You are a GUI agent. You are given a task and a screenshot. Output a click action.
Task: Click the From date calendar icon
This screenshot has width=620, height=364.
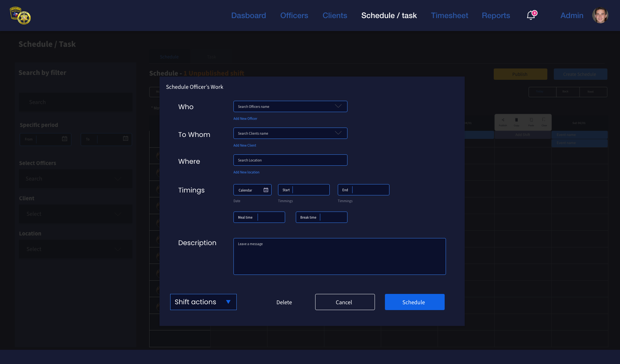coord(65,139)
